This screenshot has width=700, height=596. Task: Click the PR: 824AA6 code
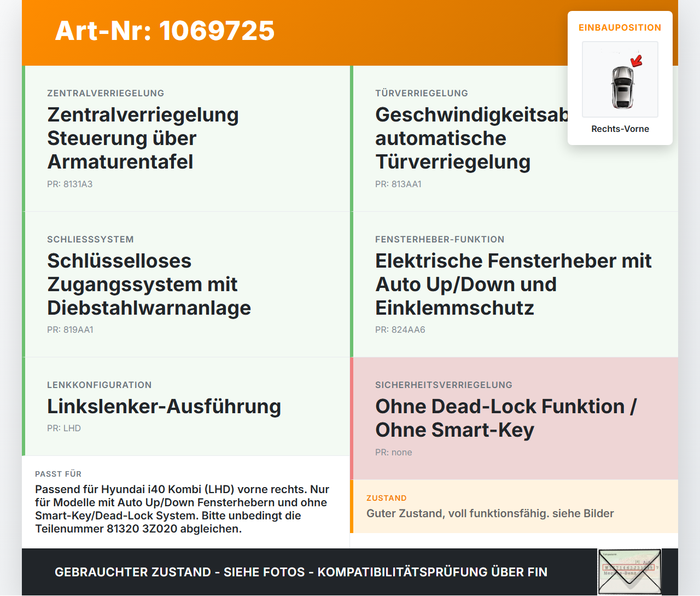pyautogui.click(x=400, y=329)
